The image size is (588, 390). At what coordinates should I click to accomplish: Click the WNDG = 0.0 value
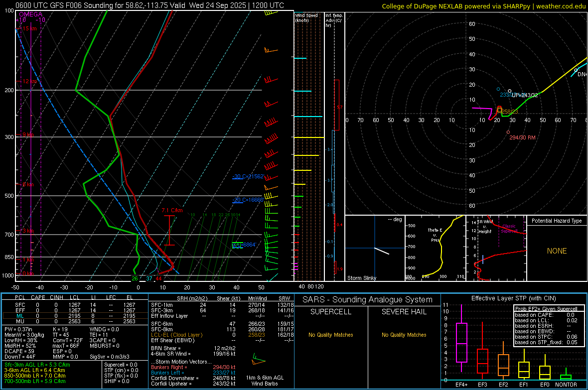(x=104, y=329)
